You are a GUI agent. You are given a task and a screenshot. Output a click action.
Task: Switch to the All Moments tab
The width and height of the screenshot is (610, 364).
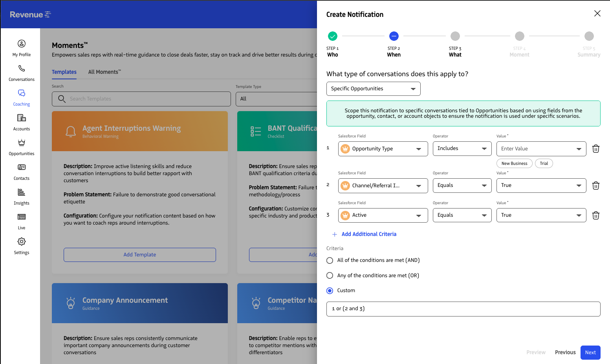tap(104, 72)
